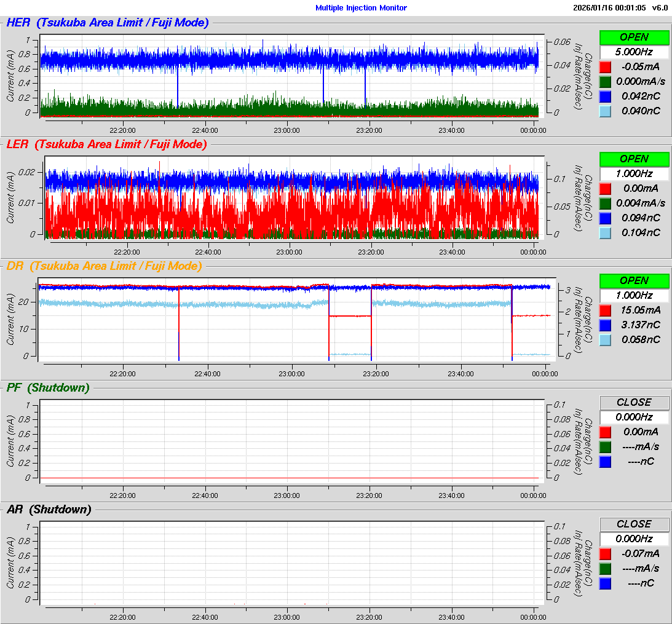Viewport: 672px width, 624px height.
Task: Click the HER 0.000mA/s injection rate value
Action: (640, 81)
